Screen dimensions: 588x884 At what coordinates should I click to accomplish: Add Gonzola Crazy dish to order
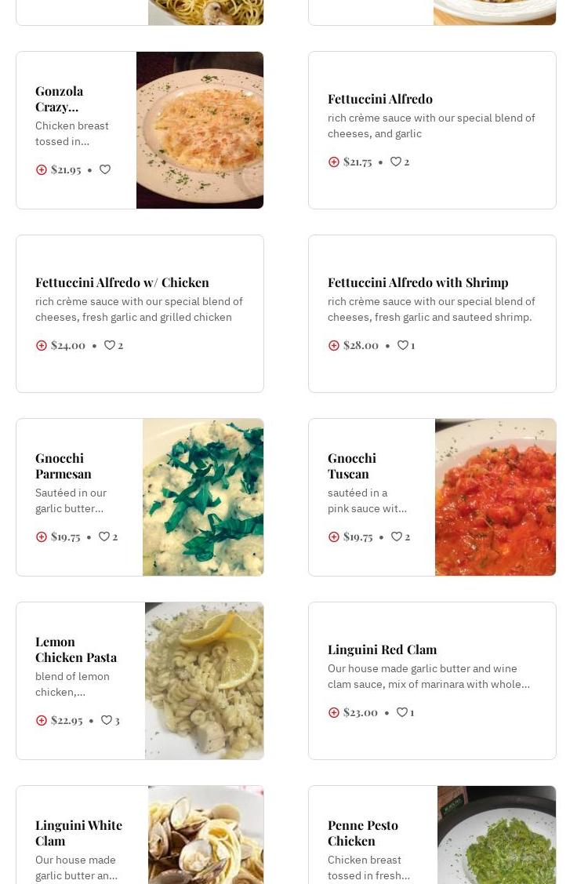42,169
